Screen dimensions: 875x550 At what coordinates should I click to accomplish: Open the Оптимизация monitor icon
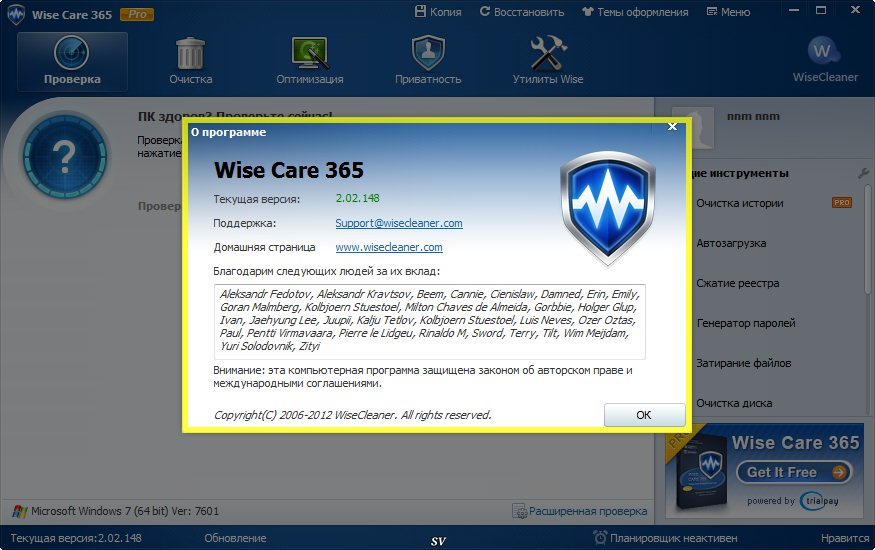(x=310, y=54)
